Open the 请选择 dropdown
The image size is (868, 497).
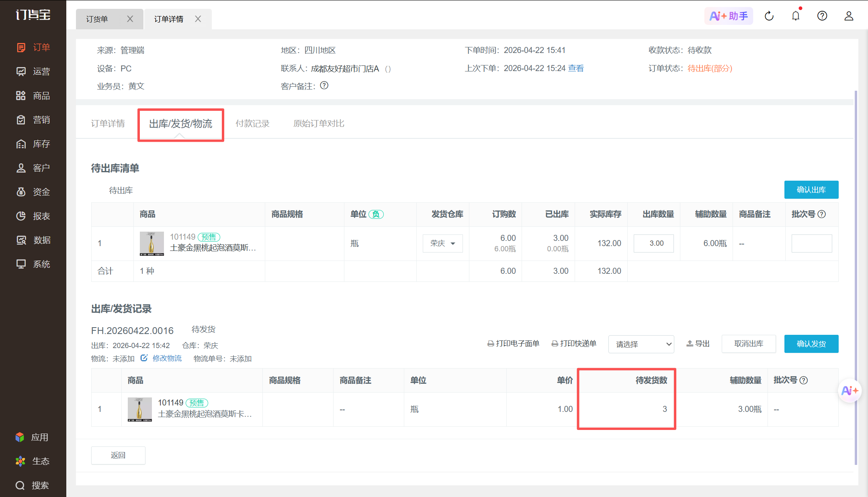pos(641,344)
